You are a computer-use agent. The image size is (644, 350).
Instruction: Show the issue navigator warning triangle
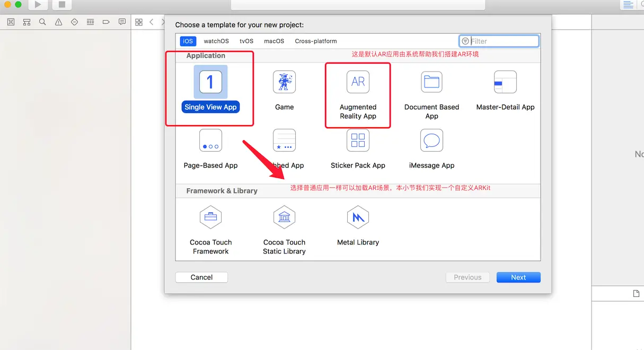tap(58, 22)
